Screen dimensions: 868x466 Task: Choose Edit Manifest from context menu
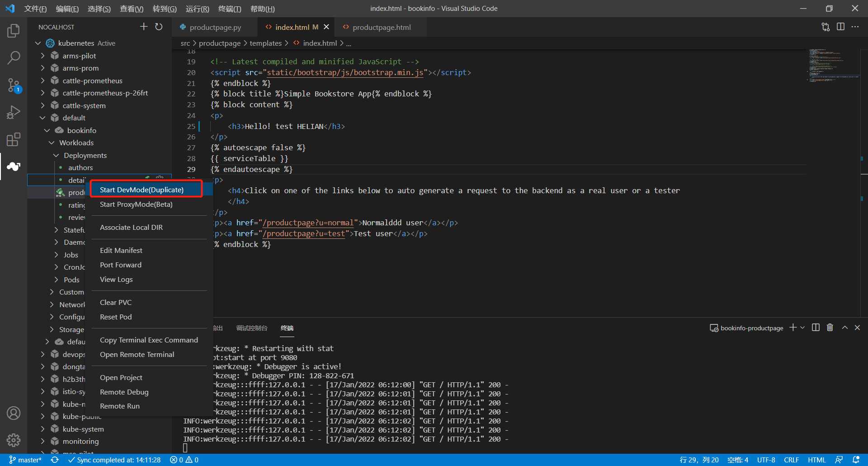149,250
